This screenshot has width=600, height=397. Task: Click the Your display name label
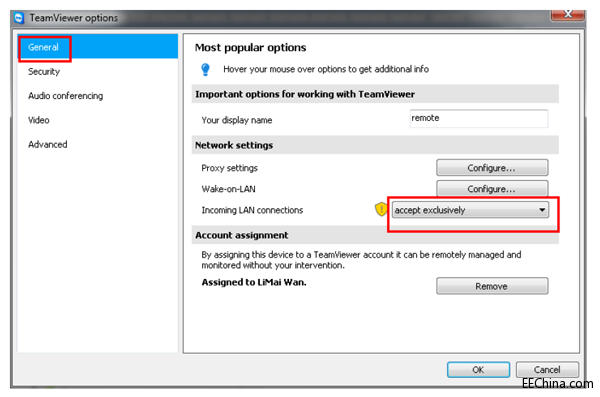coord(237,120)
